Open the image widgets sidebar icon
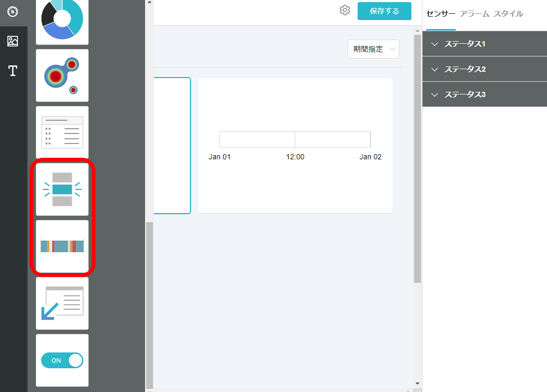This screenshot has width=547, height=392. [13, 41]
